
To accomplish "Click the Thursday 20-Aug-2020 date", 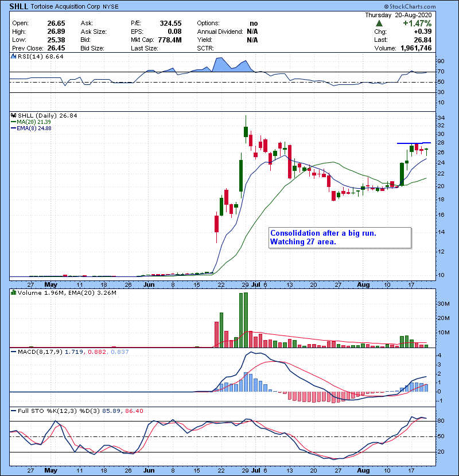I will tap(398, 15).
